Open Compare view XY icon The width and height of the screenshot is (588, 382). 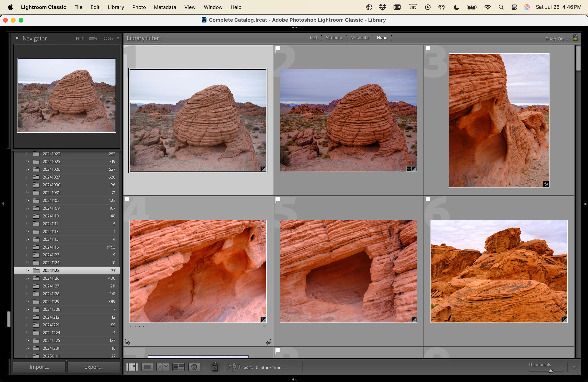163,367
